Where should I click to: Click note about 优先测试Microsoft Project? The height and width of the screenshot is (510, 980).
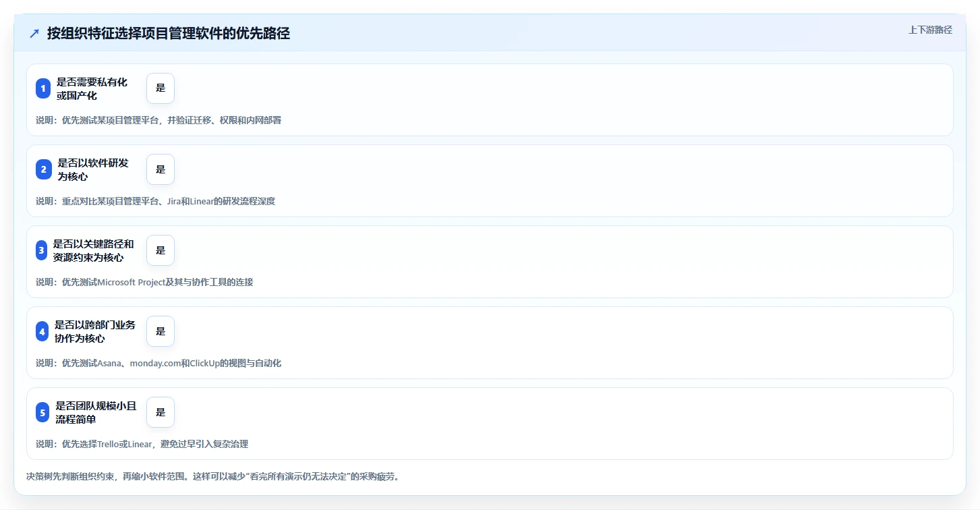pyautogui.click(x=144, y=282)
